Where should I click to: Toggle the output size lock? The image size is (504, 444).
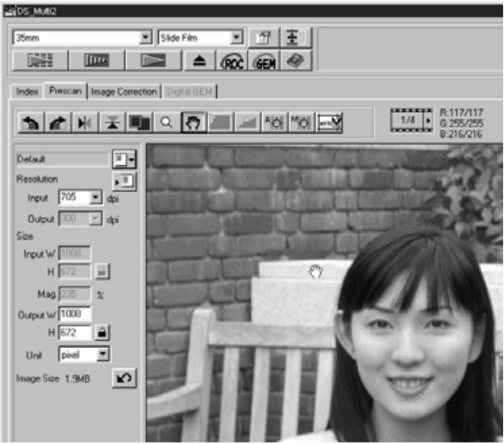[x=102, y=333]
